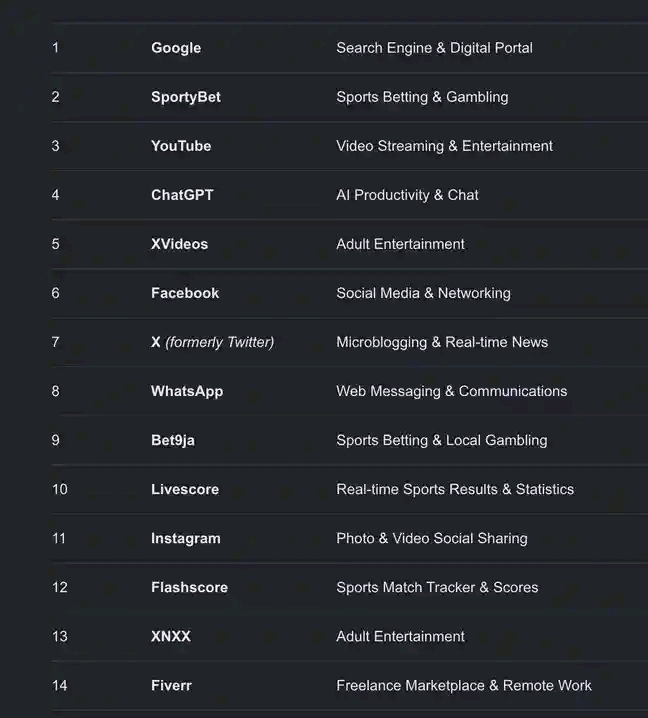Click the WhatsApp site name
The width and height of the screenshot is (648, 718).
(x=187, y=392)
